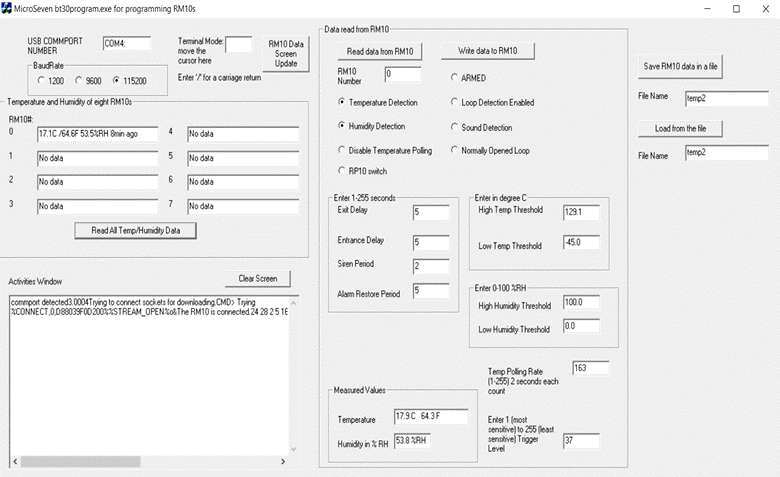The image size is (780, 477).
Task: Click the RM10 #2 data field
Action: pos(98,182)
